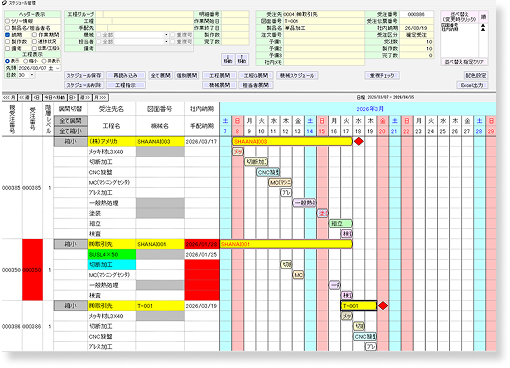Enable the 製作数 header checkbox

[7, 42]
